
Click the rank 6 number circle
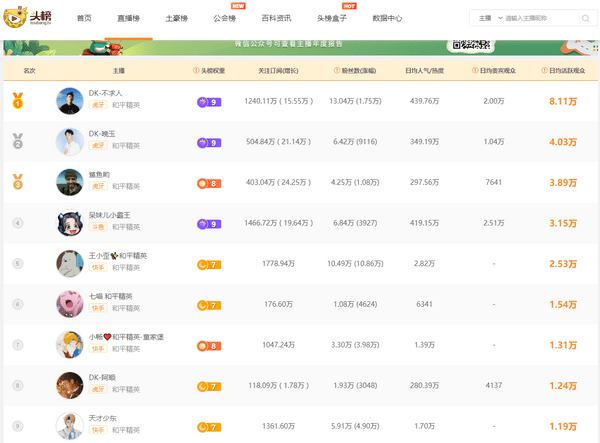18,304
